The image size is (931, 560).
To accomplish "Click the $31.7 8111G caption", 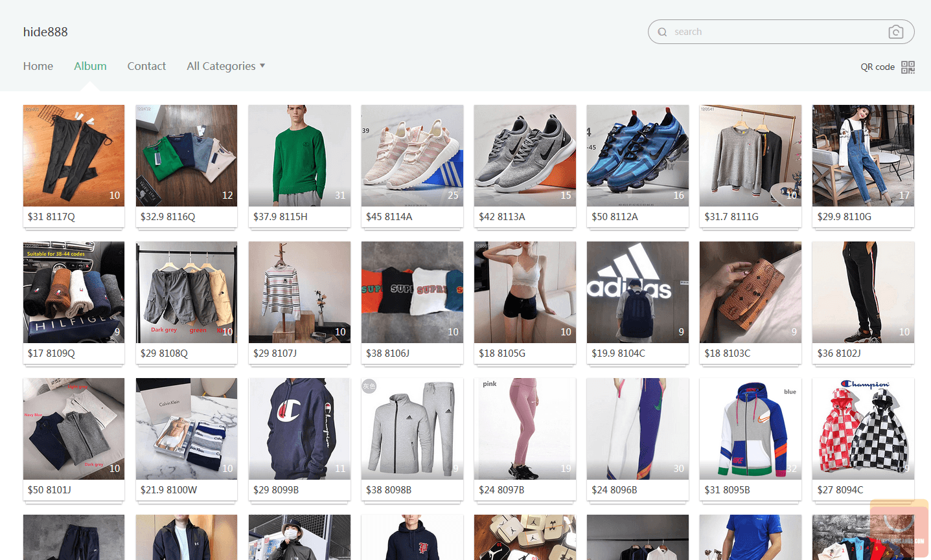I will tap(731, 217).
